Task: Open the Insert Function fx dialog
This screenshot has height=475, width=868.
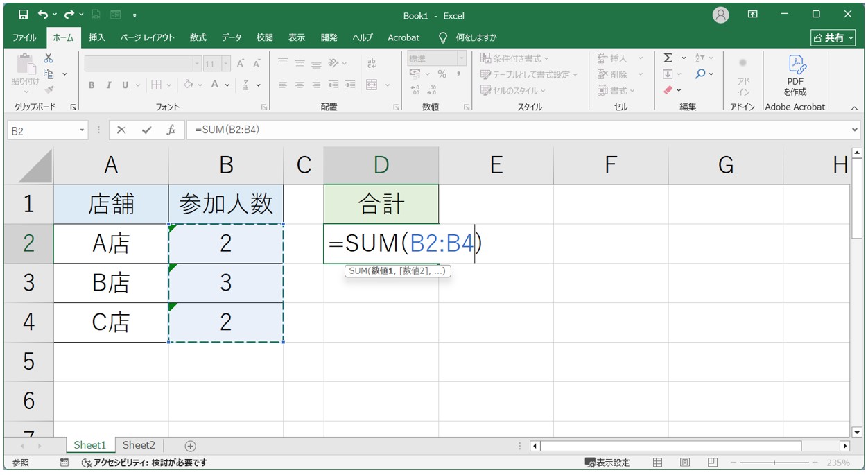Action: (171, 130)
